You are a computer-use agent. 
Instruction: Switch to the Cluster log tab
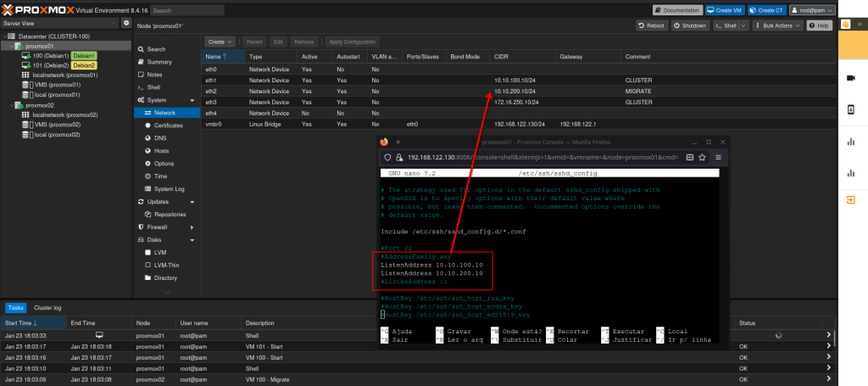47,308
